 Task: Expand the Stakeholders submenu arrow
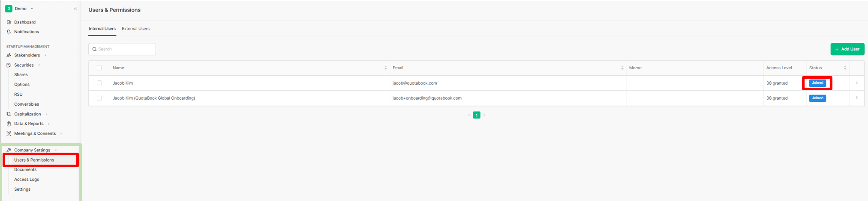(45, 55)
